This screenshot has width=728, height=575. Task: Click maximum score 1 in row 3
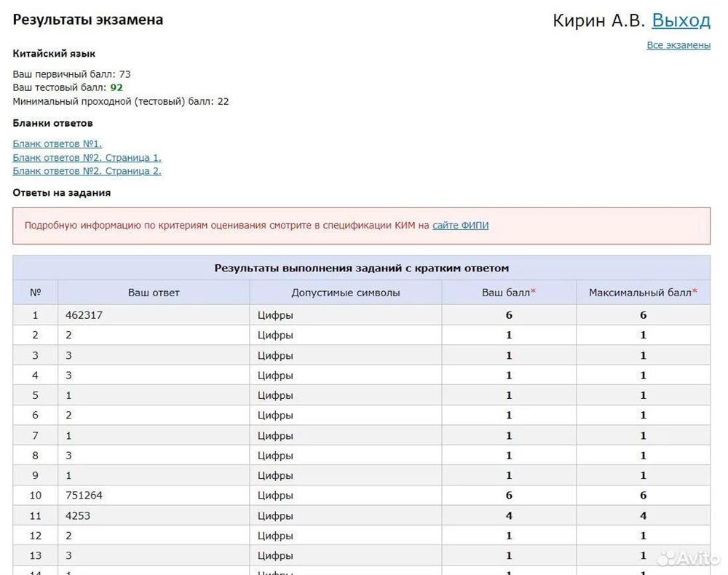643,355
